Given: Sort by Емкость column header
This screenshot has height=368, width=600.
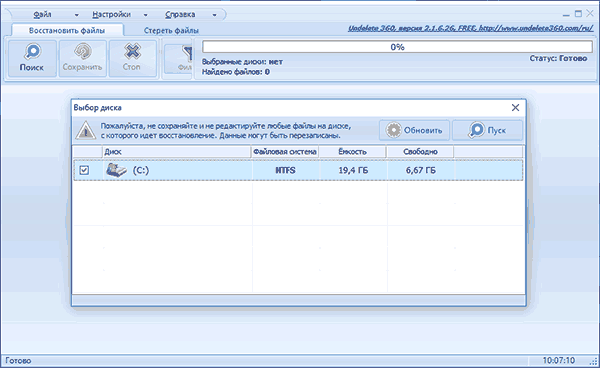Looking at the screenshot, I should tap(352, 151).
